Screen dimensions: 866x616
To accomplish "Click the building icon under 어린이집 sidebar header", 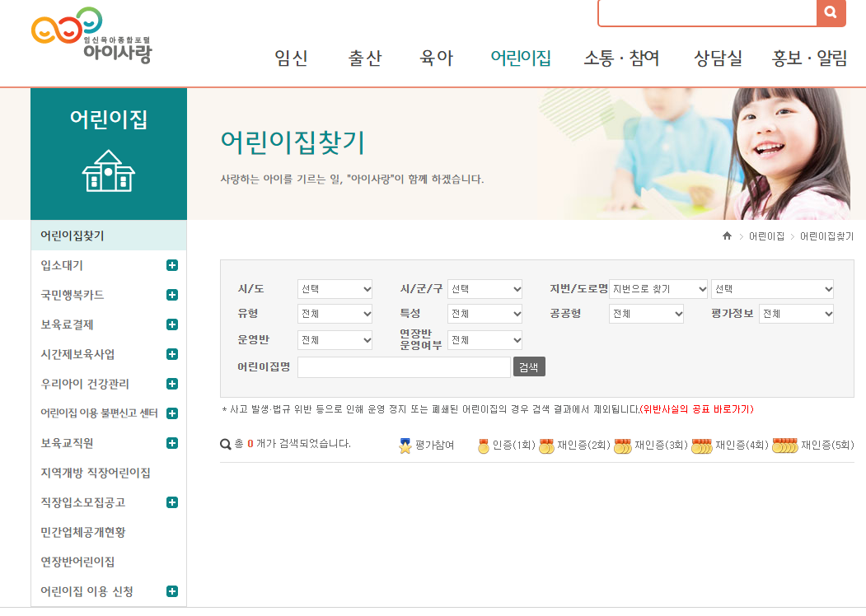I will coord(108,170).
